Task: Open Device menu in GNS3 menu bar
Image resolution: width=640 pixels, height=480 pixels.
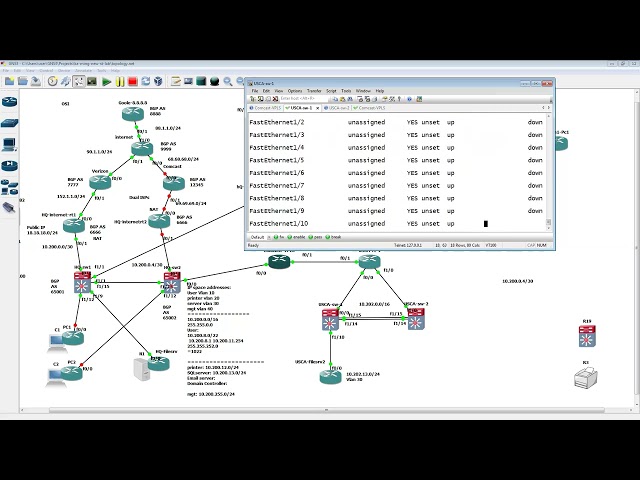Action: 64,71
